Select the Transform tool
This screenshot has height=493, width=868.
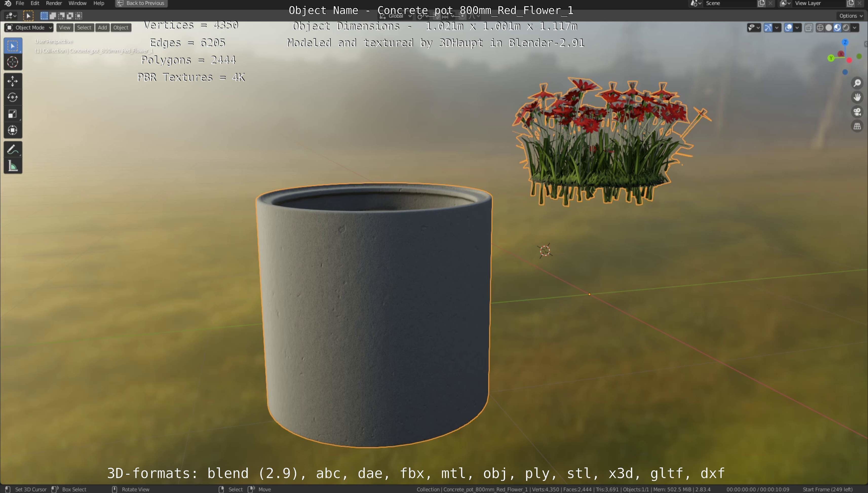[x=13, y=130]
